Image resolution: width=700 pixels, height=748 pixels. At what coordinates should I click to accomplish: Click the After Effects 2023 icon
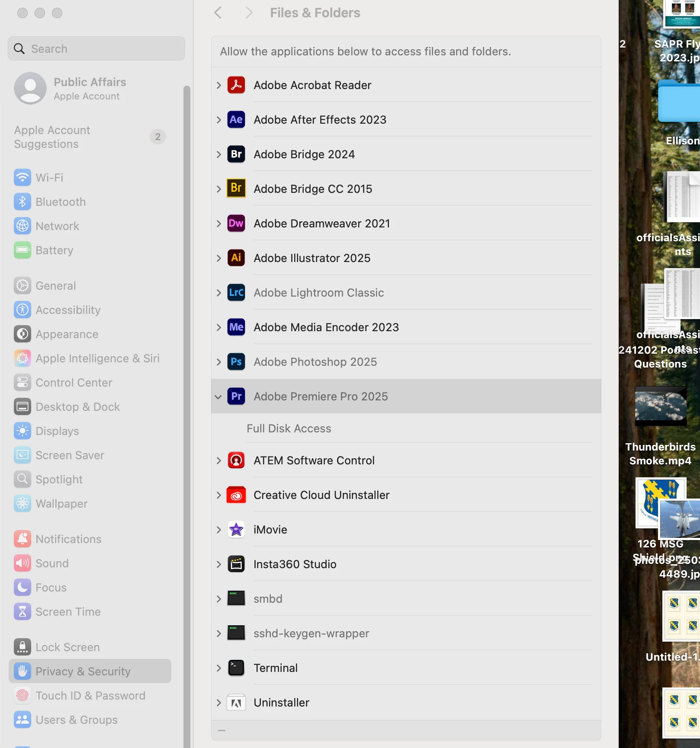pos(236,120)
